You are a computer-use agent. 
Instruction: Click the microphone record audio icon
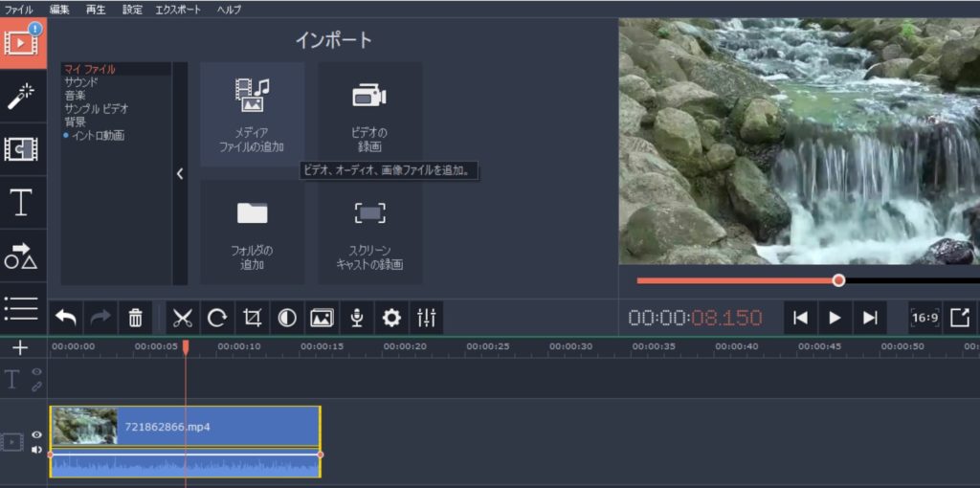(356, 318)
